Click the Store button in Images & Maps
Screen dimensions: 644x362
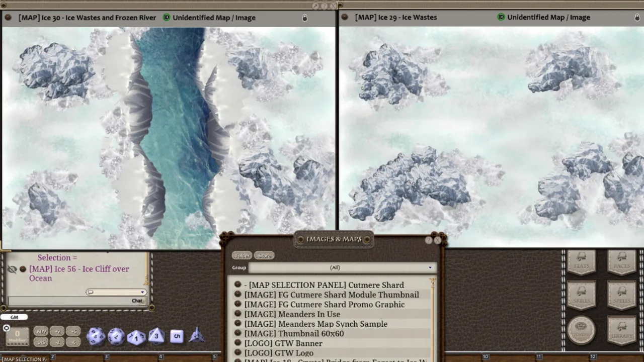pos(264,256)
